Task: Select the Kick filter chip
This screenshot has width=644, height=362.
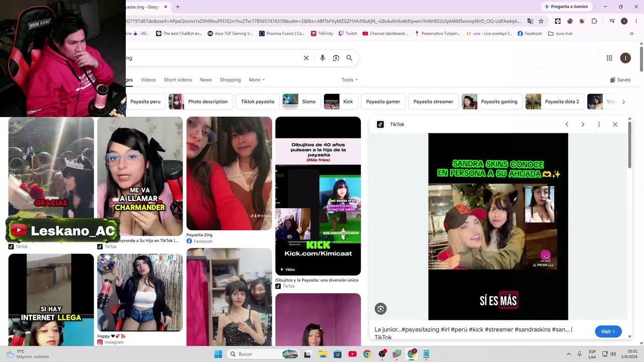Action: tap(341, 102)
